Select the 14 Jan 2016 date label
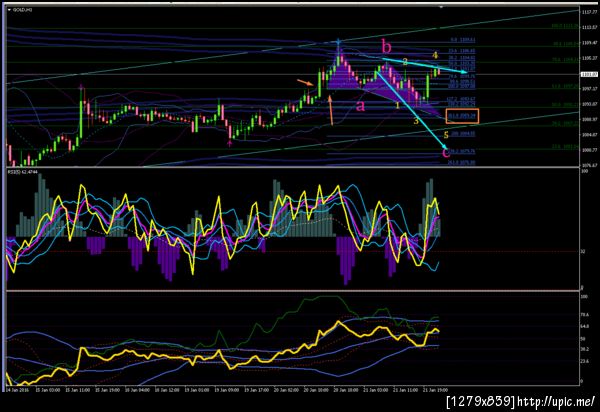 coord(17,390)
